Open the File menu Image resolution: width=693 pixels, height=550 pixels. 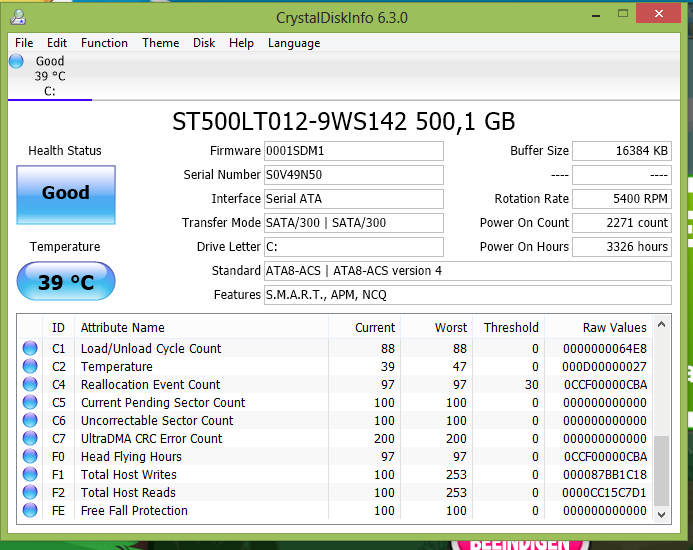24,43
